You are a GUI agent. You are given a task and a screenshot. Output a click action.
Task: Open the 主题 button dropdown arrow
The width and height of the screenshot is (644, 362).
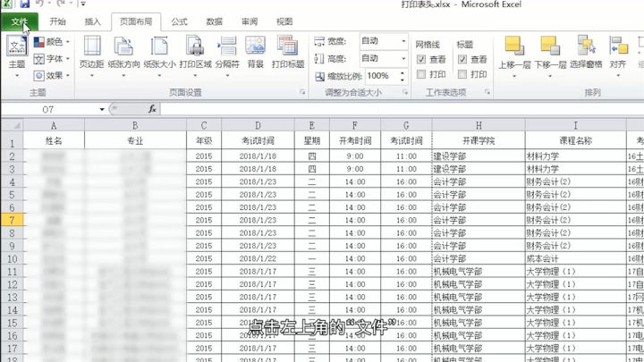[x=17, y=76]
